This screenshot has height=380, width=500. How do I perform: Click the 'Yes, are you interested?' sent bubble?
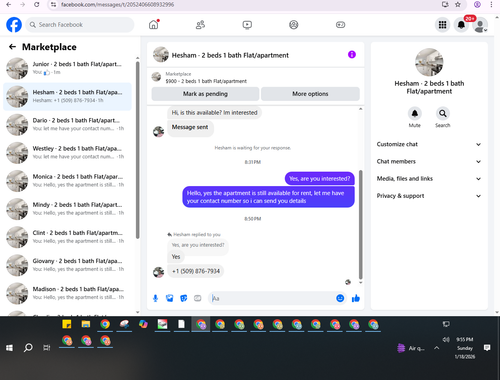tap(320, 179)
